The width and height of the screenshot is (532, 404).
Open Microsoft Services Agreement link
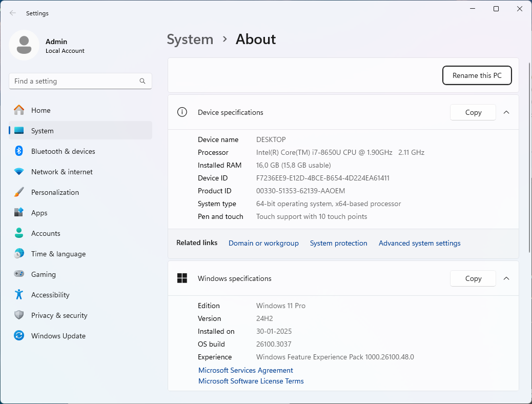245,370
